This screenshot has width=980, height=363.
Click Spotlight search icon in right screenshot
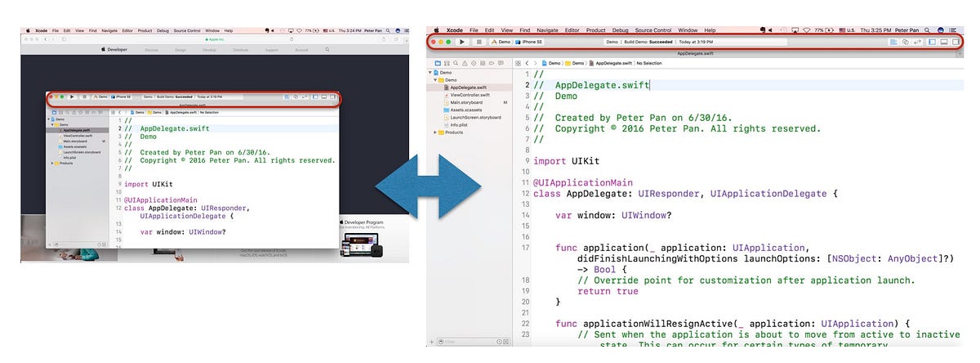tap(927, 30)
